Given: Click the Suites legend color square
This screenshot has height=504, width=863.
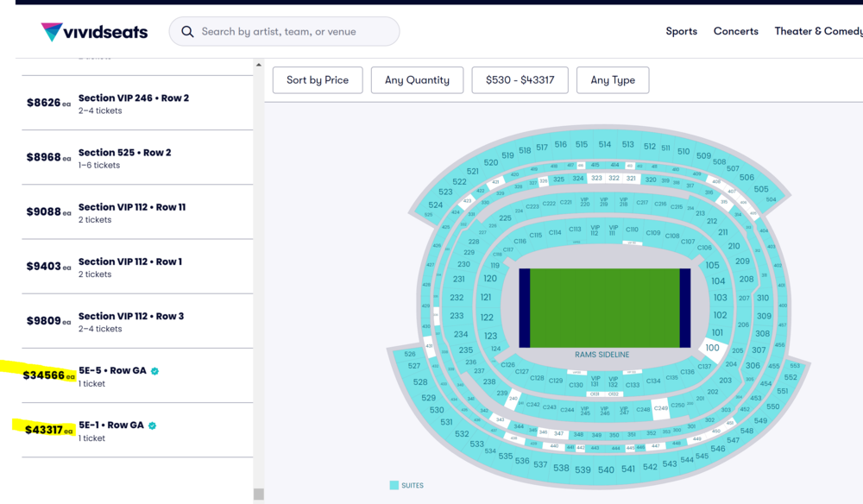Looking at the screenshot, I should point(394,486).
